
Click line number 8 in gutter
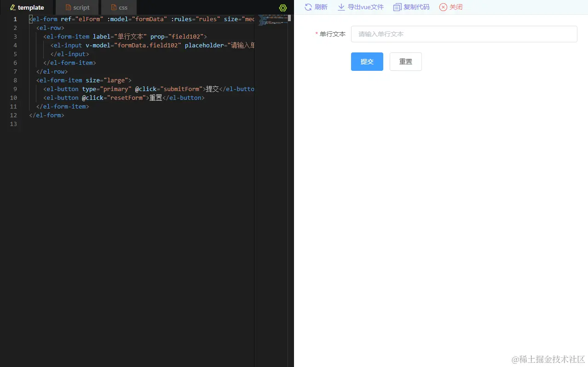coord(15,80)
